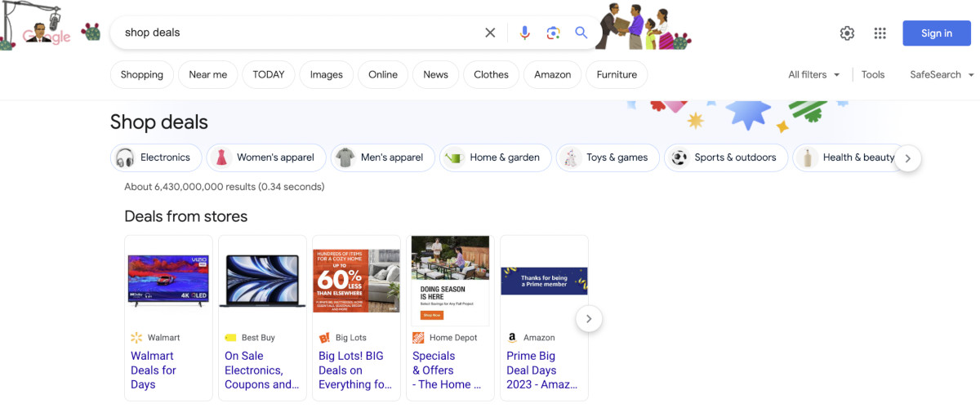Open Home Depot Specials & Offers link
This screenshot has width=980, height=408.
point(447,370)
